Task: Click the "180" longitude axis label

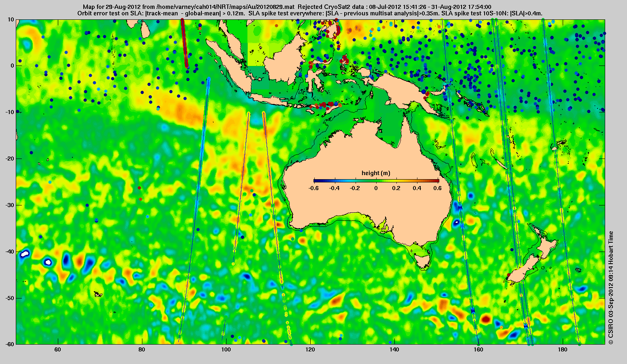Action: tap(562, 349)
